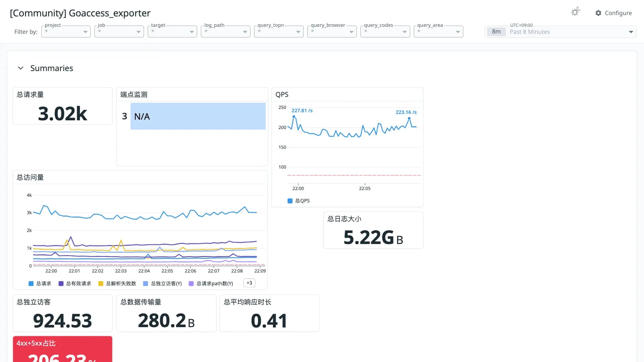Viewport: 644px width, 362px height.
Task: Click the QPS widget title
Action: coord(282,95)
